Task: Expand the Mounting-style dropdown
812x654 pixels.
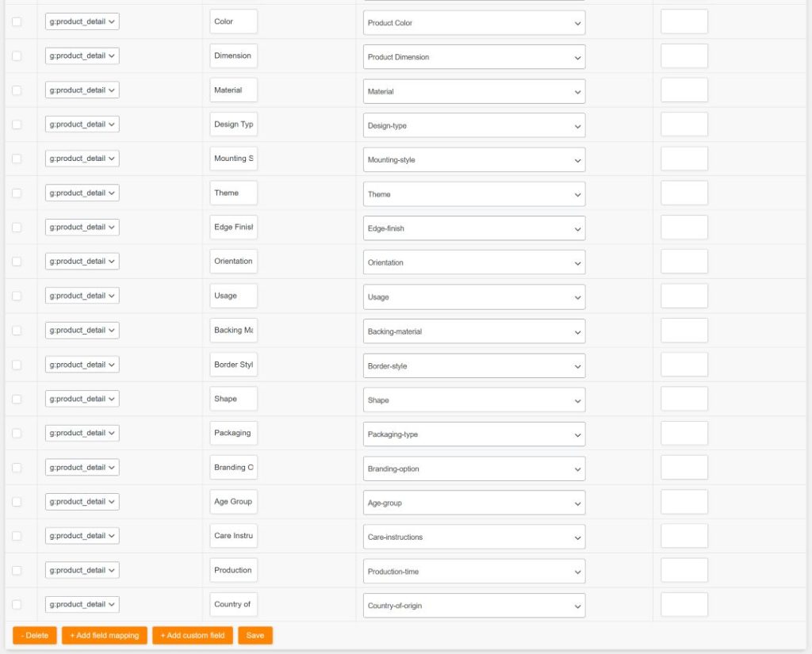Action: point(474,160)
